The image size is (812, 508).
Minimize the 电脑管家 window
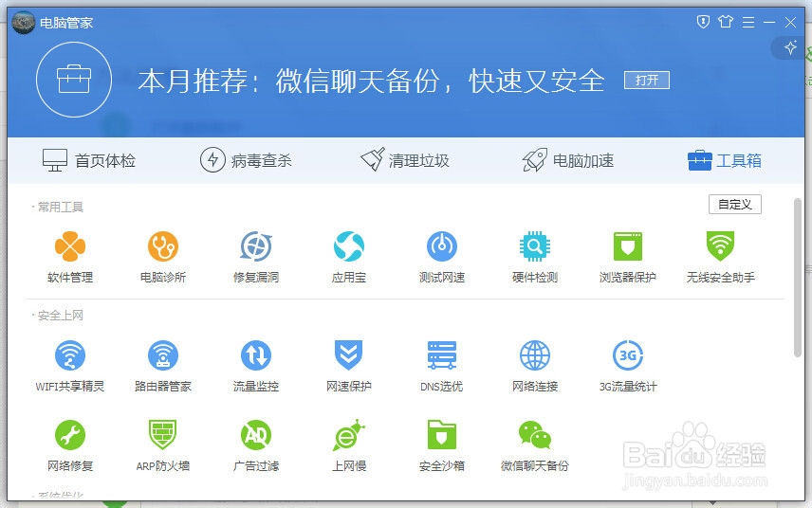point(769,22)
